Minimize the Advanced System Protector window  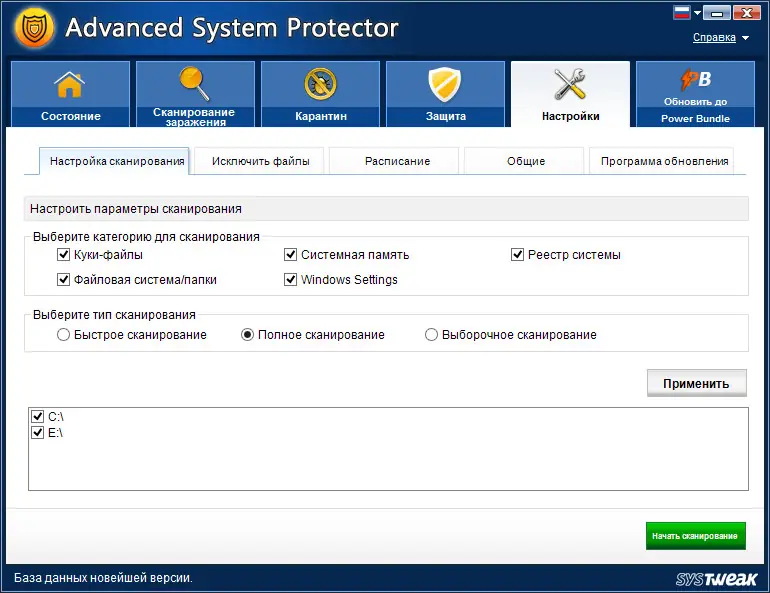[716, 13]
